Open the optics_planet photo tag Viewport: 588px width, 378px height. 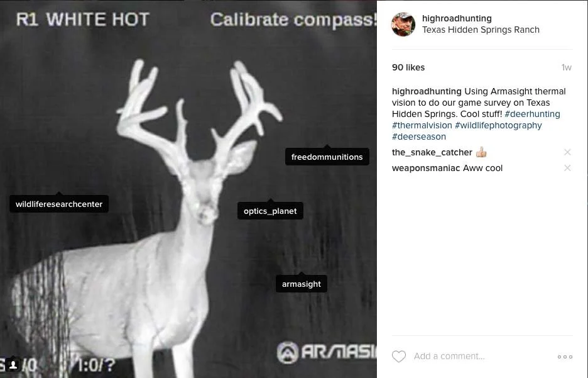click(270, 211)
